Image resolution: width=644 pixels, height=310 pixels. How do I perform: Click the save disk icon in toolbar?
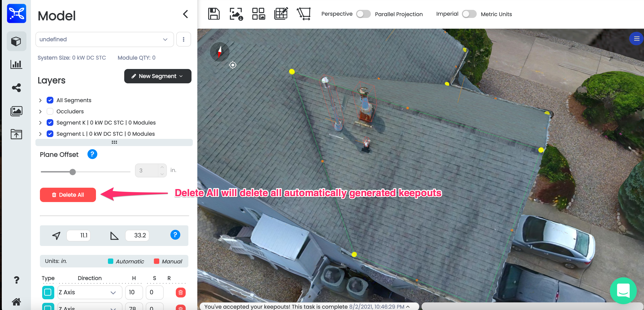(213, 14)
